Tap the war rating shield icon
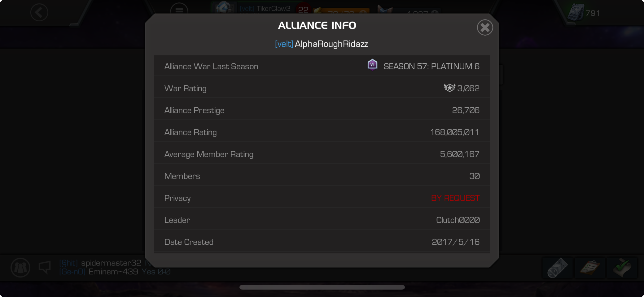 [449, 88]
